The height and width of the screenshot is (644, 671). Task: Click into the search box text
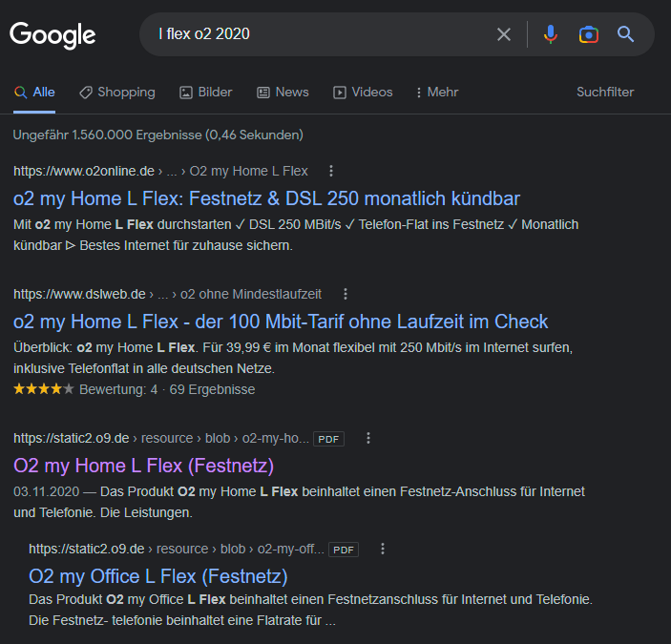pos(203,33)
